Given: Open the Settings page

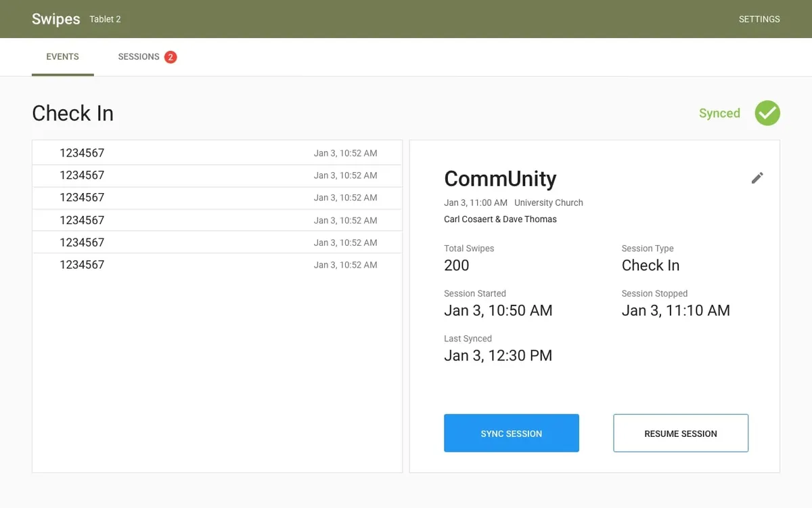Looking at the screenshot, I should 759,19.
